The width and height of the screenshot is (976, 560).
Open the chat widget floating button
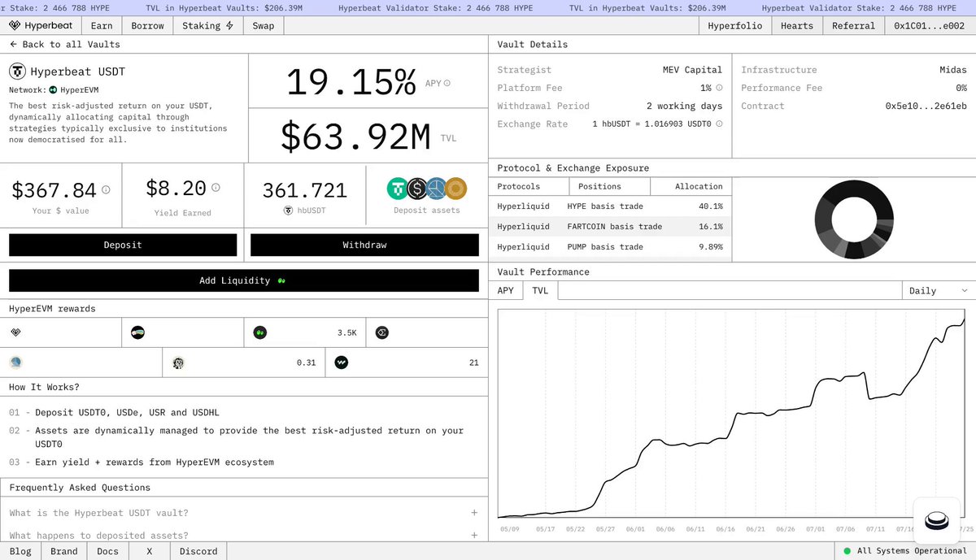[937, 520]
